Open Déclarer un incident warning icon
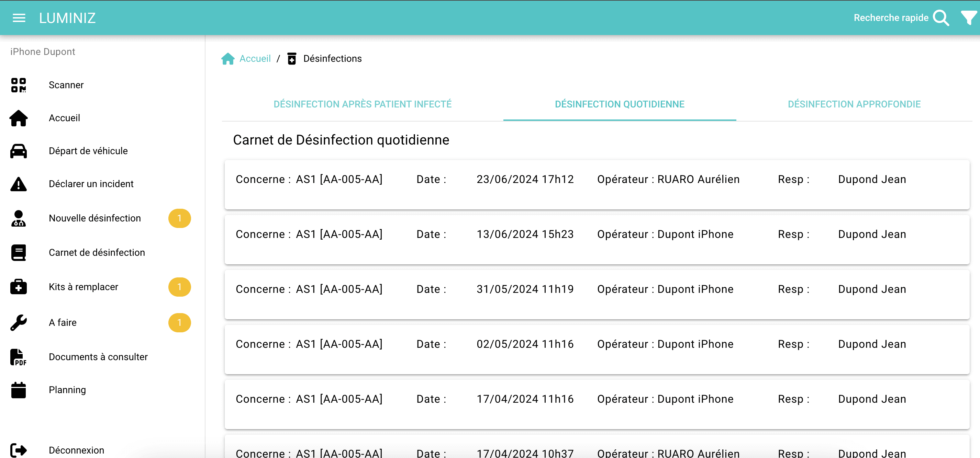Screen dimensions: 980x458 18,184
